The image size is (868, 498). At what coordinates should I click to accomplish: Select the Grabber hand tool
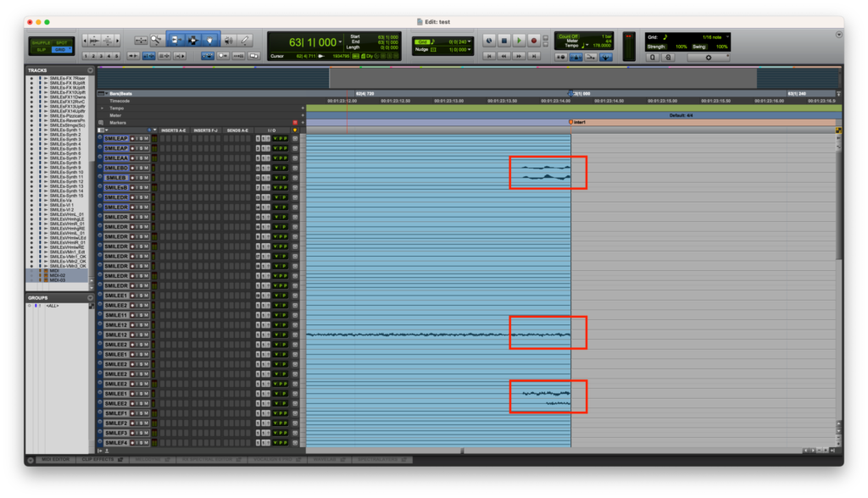[x=210, y=40]
